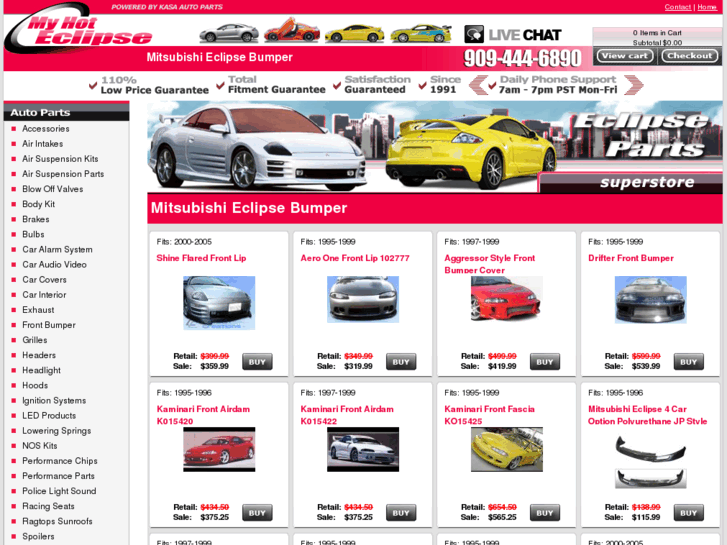Buy the 4 Car Option Polyurethane item
This screenshot has width=727, height=545.
click(x=689, y=513)
